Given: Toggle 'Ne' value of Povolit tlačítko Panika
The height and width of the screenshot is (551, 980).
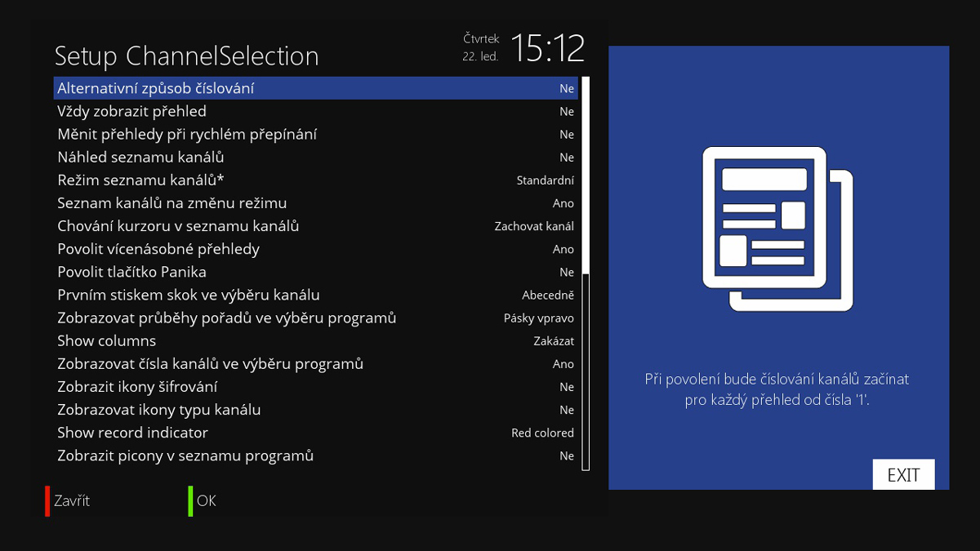Looking at the screenshot, I should coord(567,272).
